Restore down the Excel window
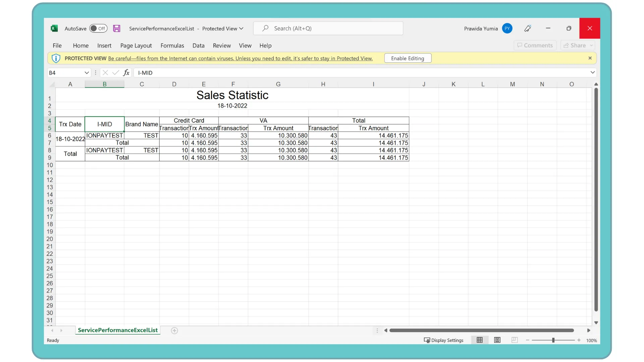The width and height of the screenshot is (644, 362). (x=569, y=28)
